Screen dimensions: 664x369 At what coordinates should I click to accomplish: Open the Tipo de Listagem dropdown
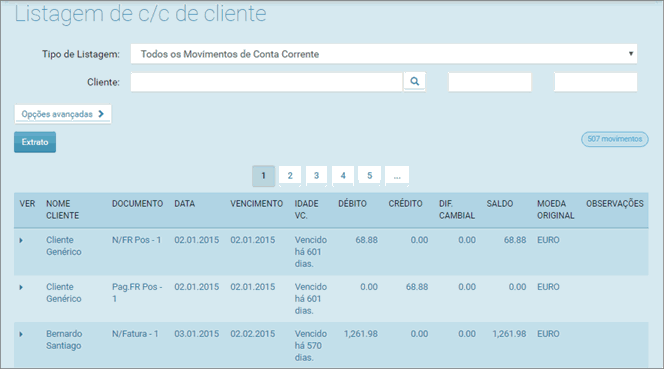tap(384, 54)
